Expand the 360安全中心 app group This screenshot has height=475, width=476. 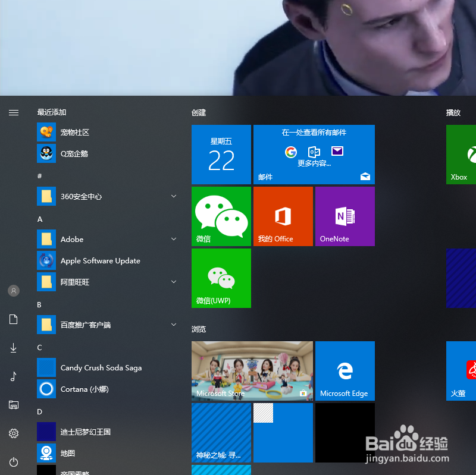tap(173, 196)
